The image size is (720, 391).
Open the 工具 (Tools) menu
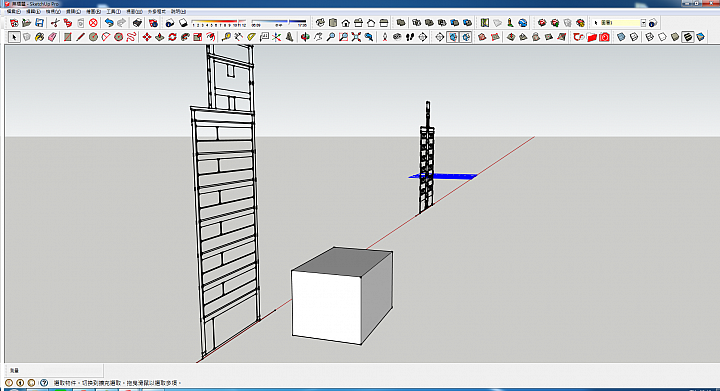113,11
